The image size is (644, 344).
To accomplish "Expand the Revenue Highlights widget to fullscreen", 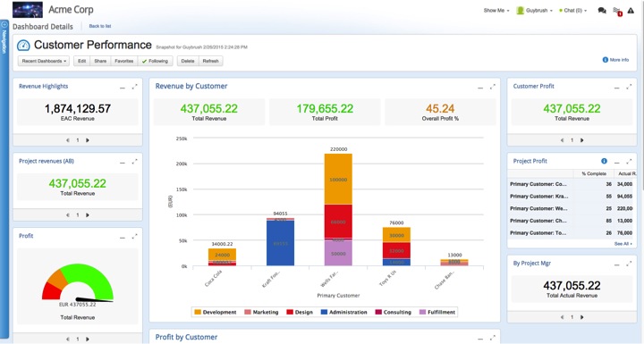I will [134, 87].
